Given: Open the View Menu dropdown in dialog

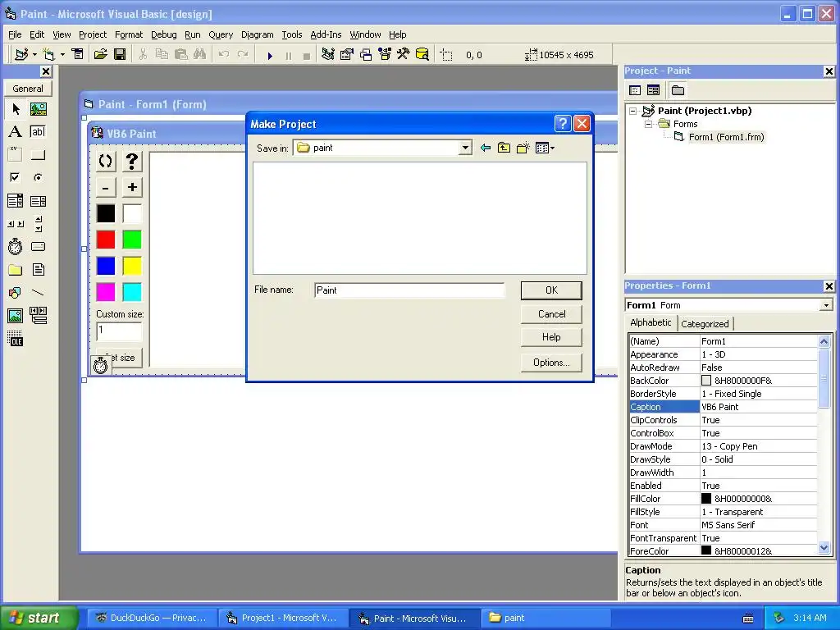Looking at the screenshot, I should pos(546,148).
